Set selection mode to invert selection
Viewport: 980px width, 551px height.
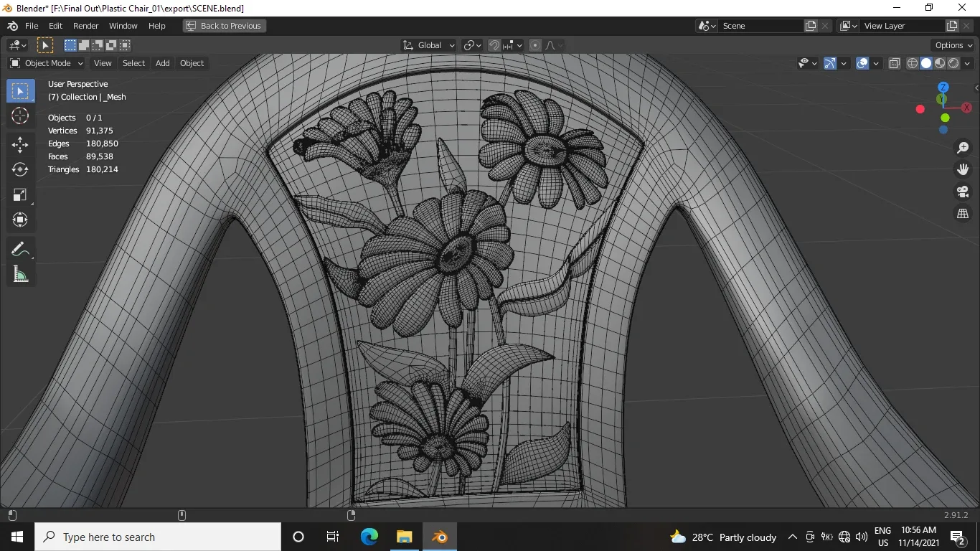111,45
